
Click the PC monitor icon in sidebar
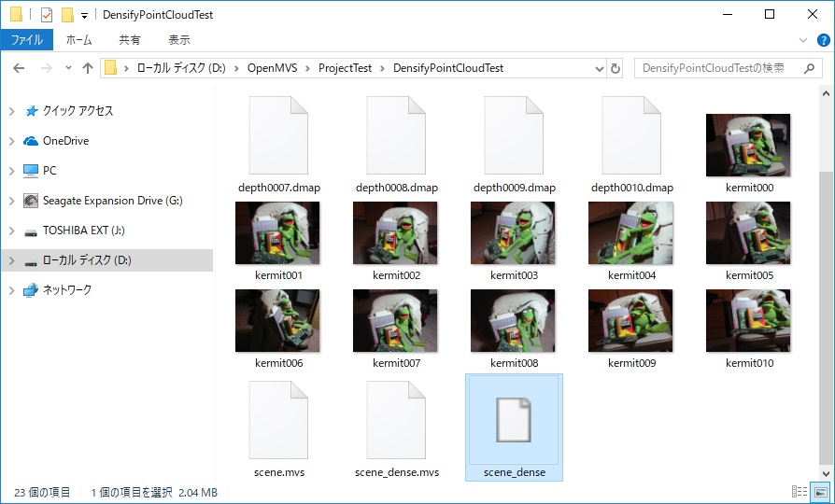31,170
